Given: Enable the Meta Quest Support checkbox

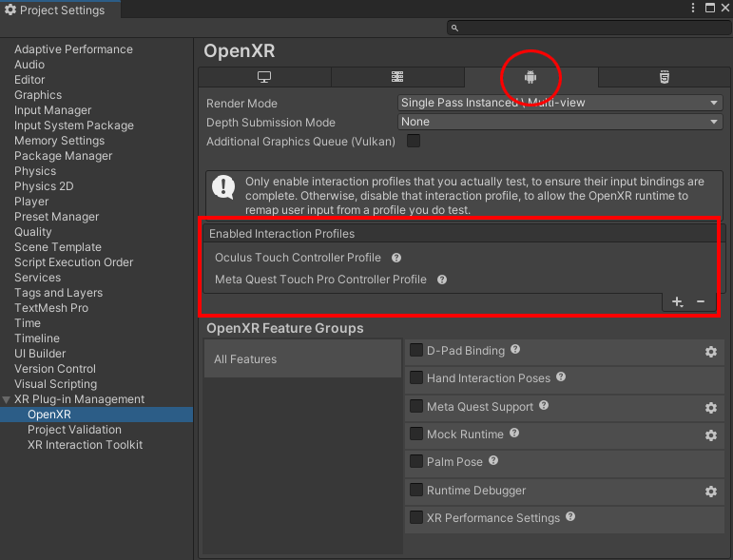Looking at the screenshot, I should pyautogui.click(x=416, y=406).
